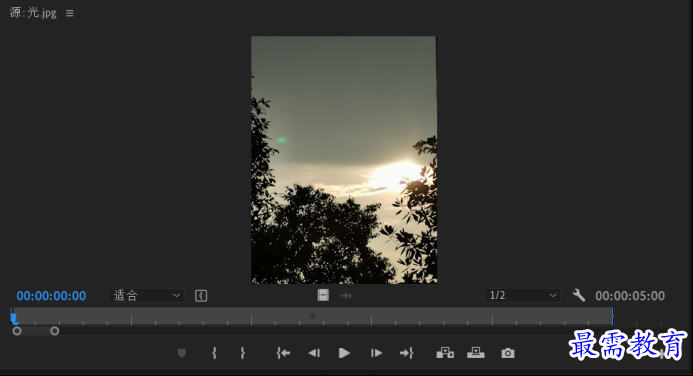Click the left zoom scroll bar handle
Screen dimensions: 693x376
[x=17, y=331]
